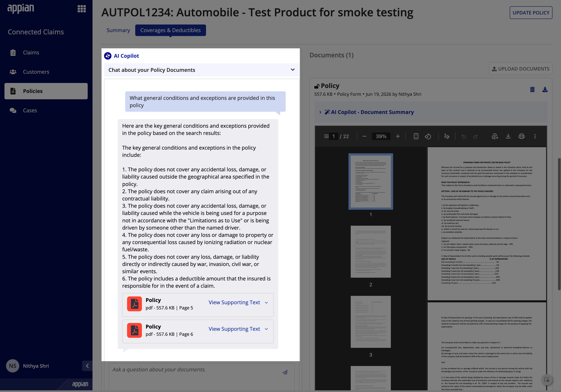Expand View Supporting Text for Page 5
Screen dimensions: 561x392
[238, 302]
